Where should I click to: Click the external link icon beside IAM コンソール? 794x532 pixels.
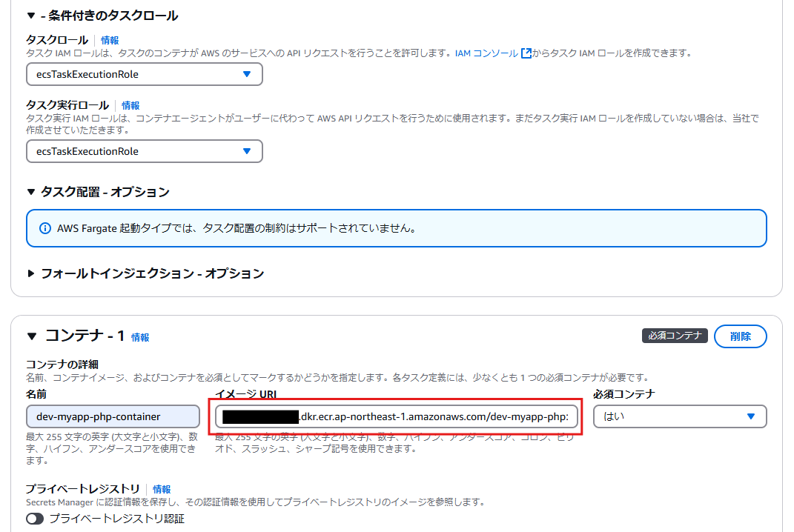[x=526, y=53]
